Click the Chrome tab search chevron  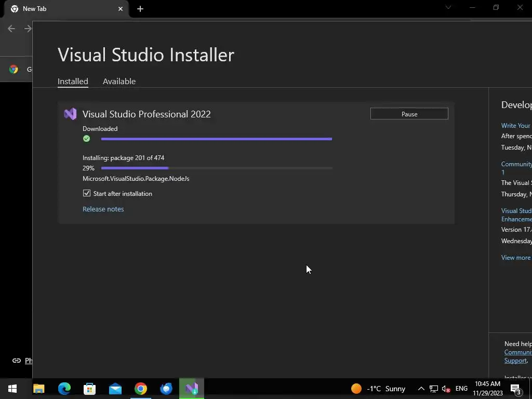click(x=448, y=7)
